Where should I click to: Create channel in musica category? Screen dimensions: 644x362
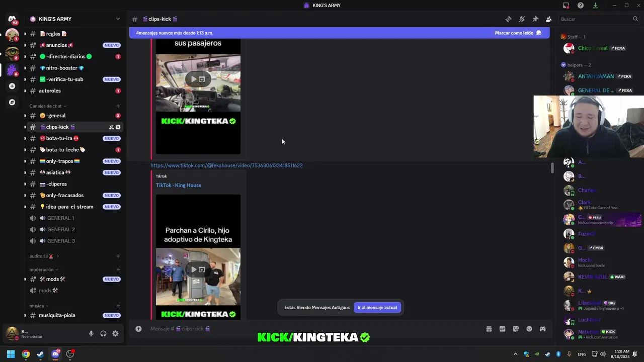click(x=118, y=306)
